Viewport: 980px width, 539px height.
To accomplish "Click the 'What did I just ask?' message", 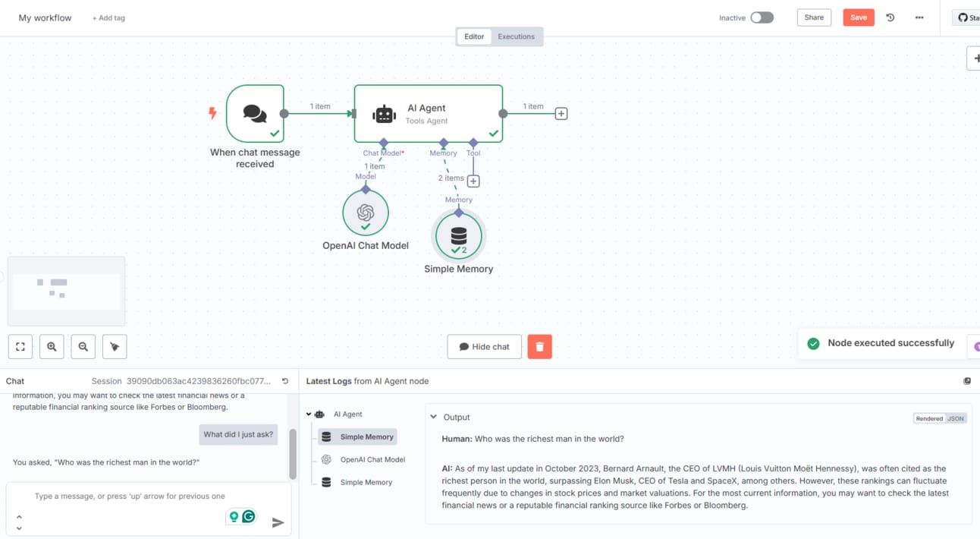I will click(x=238, y=434).
